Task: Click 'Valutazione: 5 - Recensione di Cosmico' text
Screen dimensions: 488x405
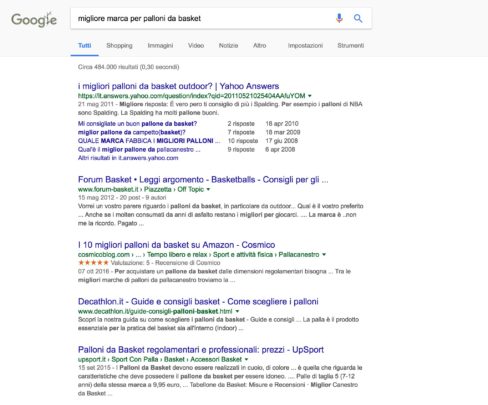Action: (165, 263)
